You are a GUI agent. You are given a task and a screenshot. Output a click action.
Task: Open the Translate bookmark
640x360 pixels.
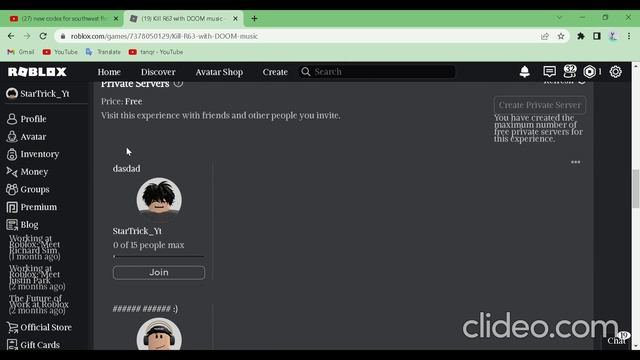click(x=103, y=52)
